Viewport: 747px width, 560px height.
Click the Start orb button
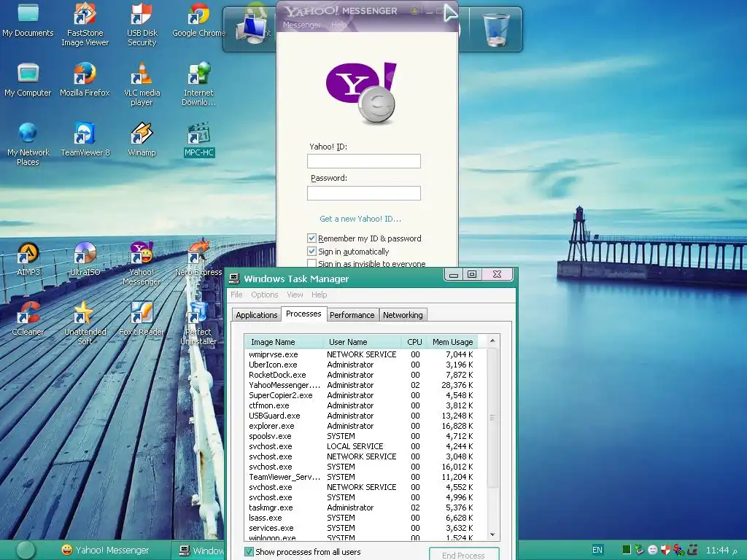click(x=26, y=550)
